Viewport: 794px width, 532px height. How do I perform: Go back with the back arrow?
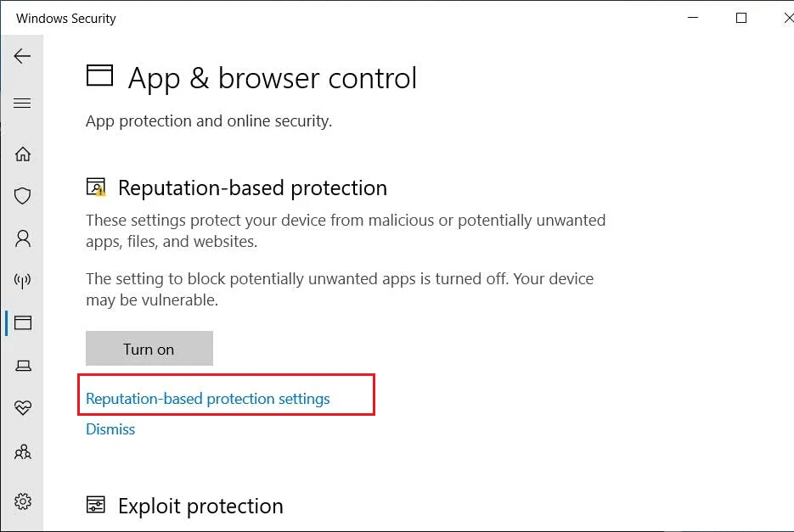(x=22, y=56)
